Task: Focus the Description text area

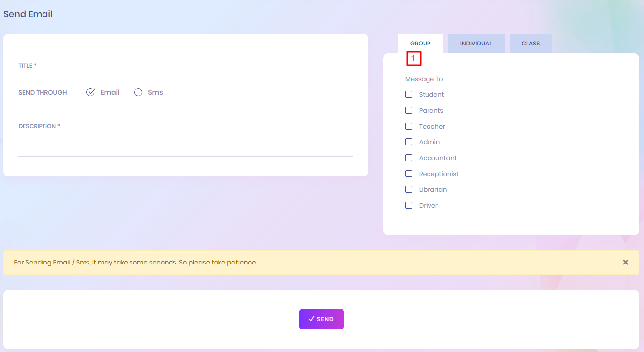Action: (185, 146)
